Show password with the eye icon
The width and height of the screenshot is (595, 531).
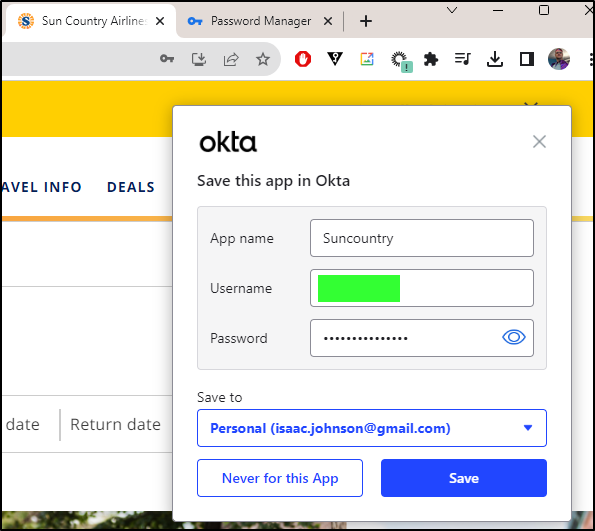514,337
